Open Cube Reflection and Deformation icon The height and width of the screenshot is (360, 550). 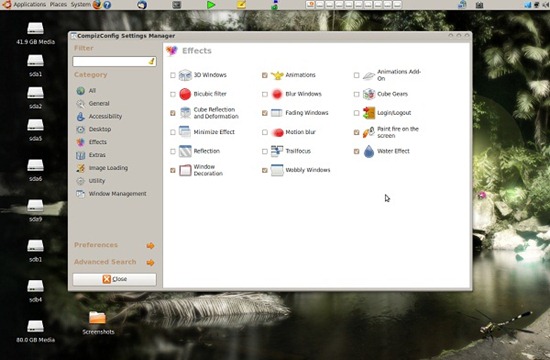click(x=185, y=113)
